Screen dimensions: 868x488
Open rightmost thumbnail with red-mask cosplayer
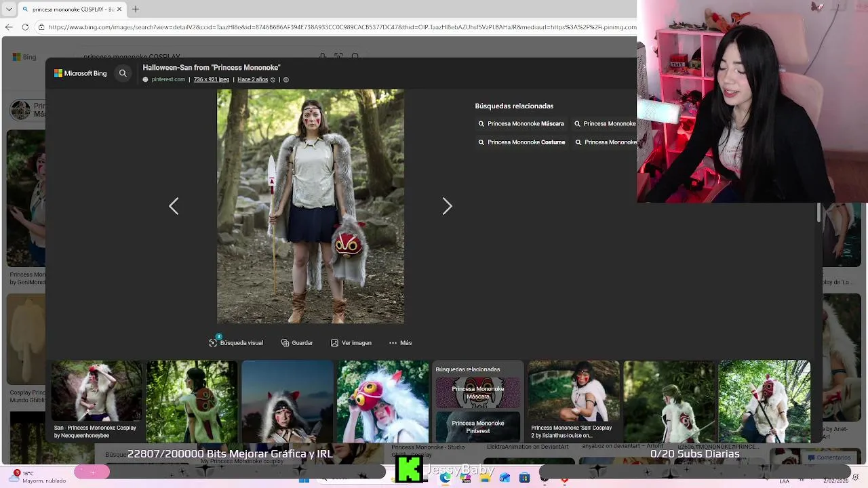pyautogui.click(x=764, y=401)
